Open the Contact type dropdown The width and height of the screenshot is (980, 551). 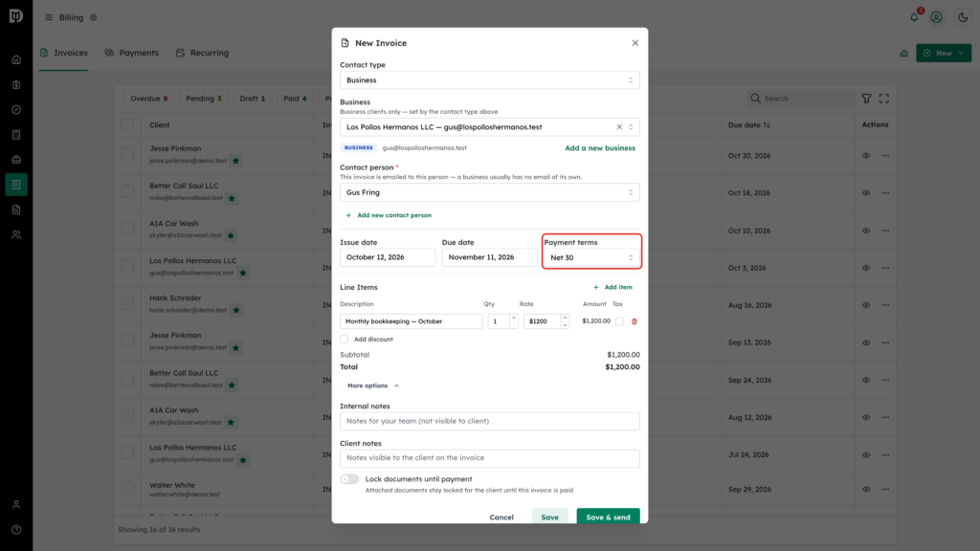pos(489,80)
